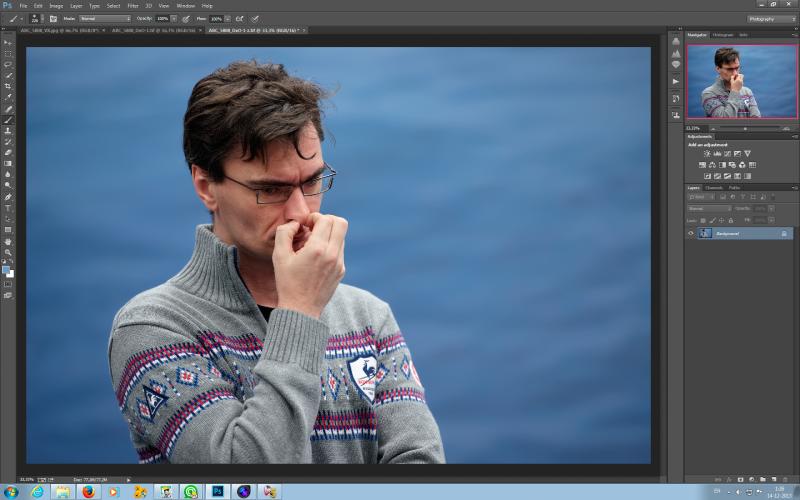The width and height of the screenshot is (800, 500).
Task: Select the Rectangular Marquee tool
Action: click(8, 54)
